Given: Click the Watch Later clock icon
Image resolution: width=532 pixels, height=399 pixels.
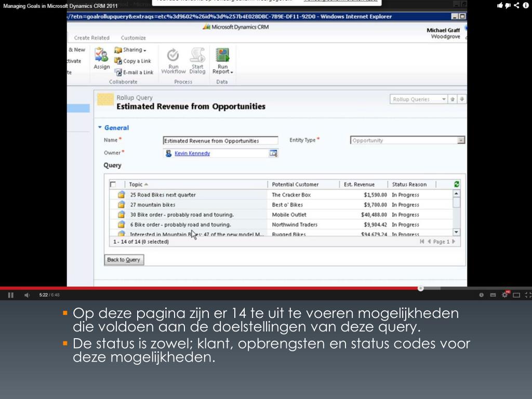Looking at the screenshot, I should (x=481, y=295).
